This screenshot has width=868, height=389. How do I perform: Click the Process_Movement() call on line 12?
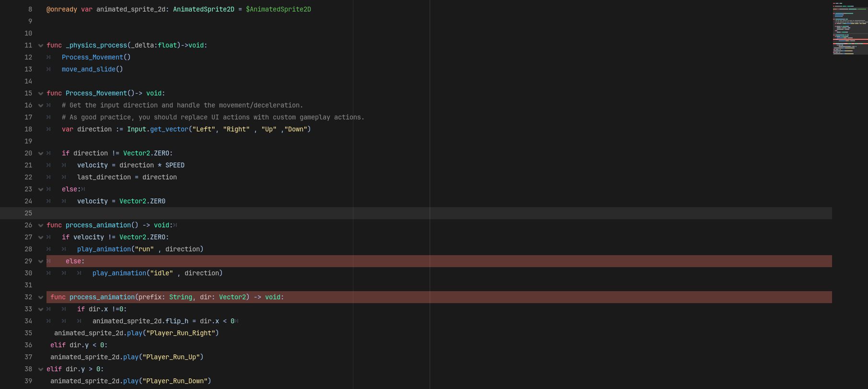point(96,57)
